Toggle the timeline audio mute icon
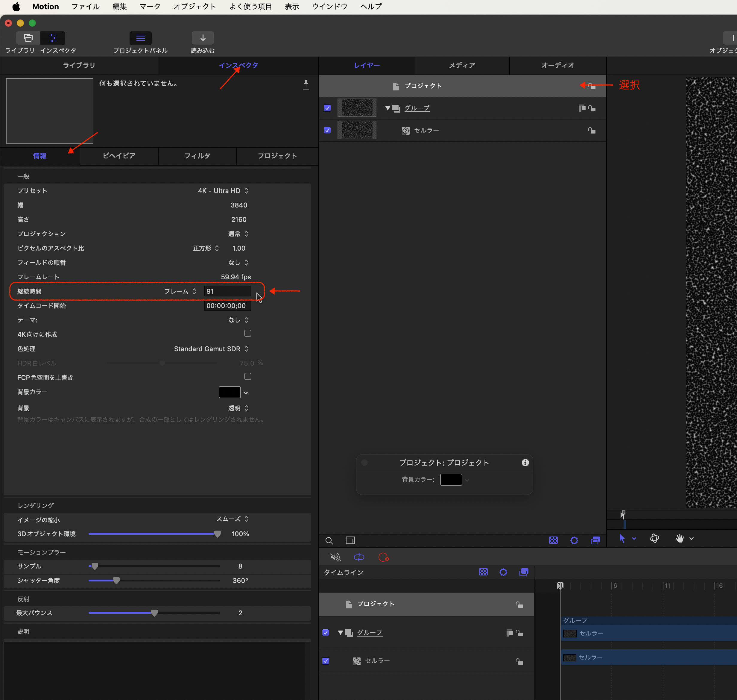This screenshot has width=737, height=700. [x=335, y=557]
